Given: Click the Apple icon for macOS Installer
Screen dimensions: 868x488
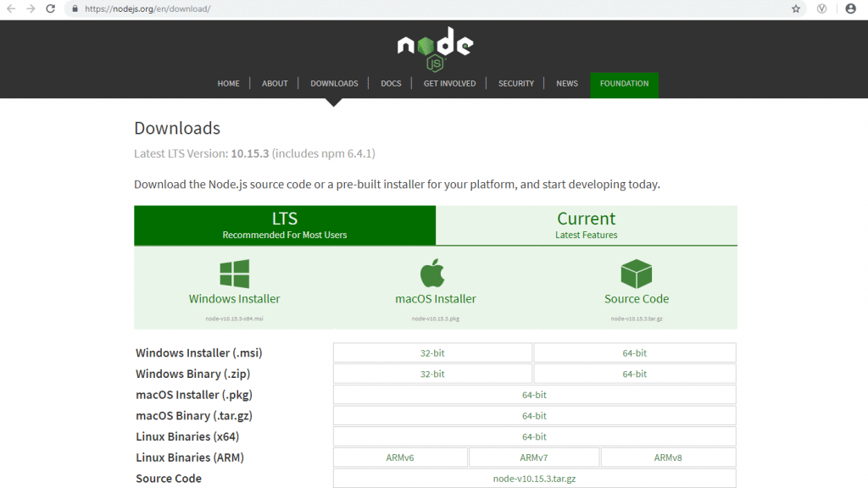Looking at the screenshot, I should (434, 272).
